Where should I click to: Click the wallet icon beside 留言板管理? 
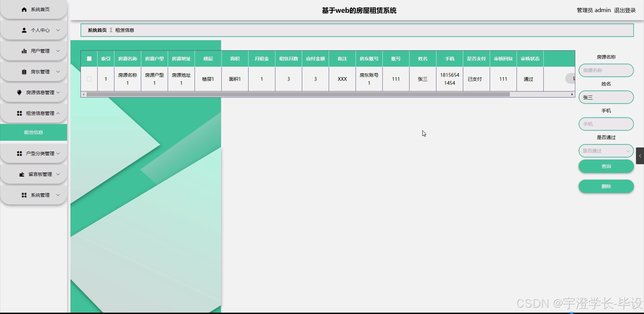[22, 174]
